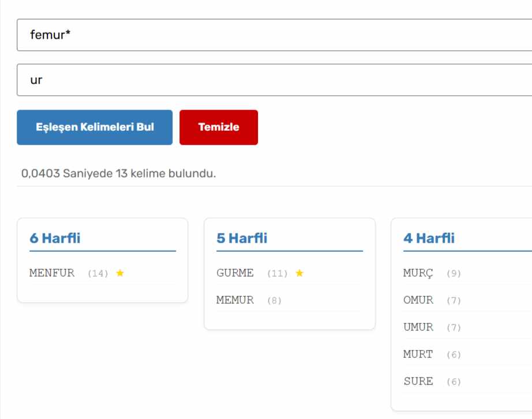This screenshot has width=532, height=419.
Task: Click the MENFUR score (14)
Action: [x=98, y=274]
